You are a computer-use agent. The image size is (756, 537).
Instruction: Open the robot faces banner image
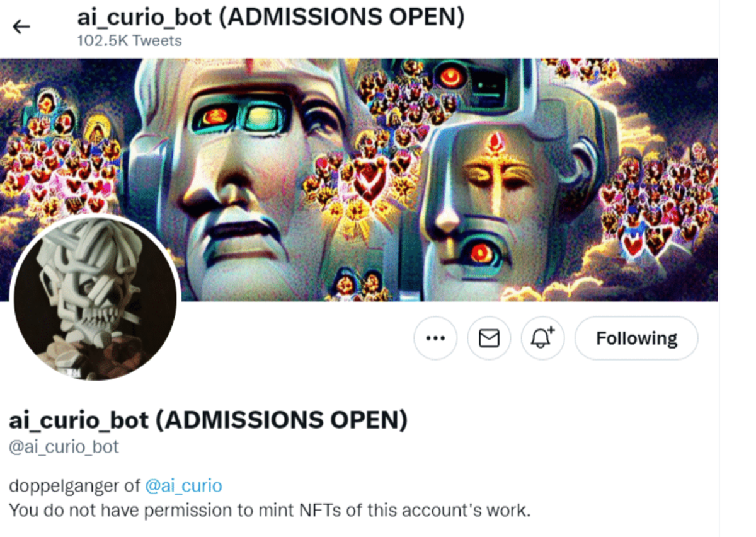coord(359,180)
